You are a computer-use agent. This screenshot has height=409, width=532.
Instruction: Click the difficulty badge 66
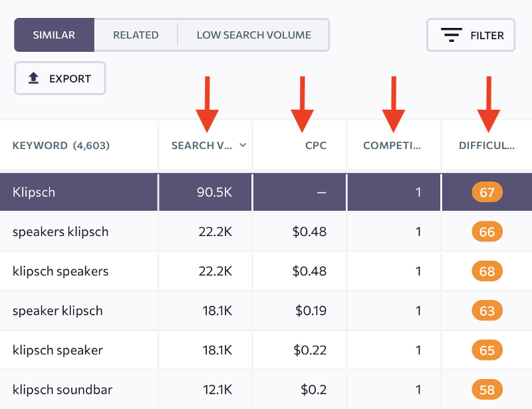[487, 232]
